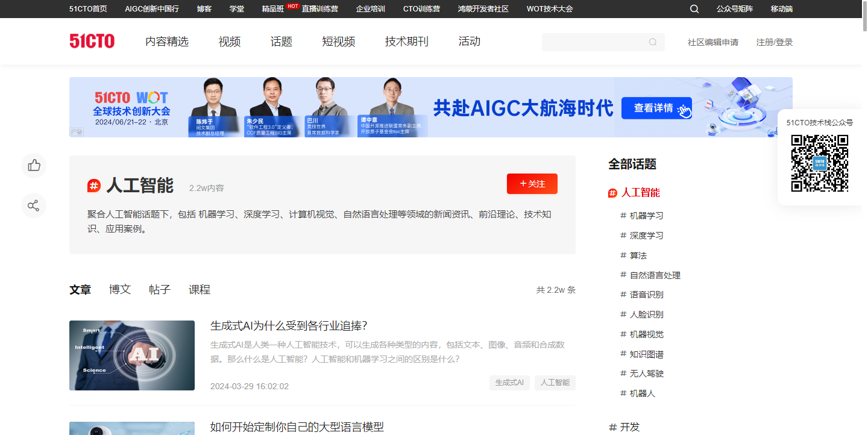Select 无人驾驶 topic in sidebar

point(646,374)
